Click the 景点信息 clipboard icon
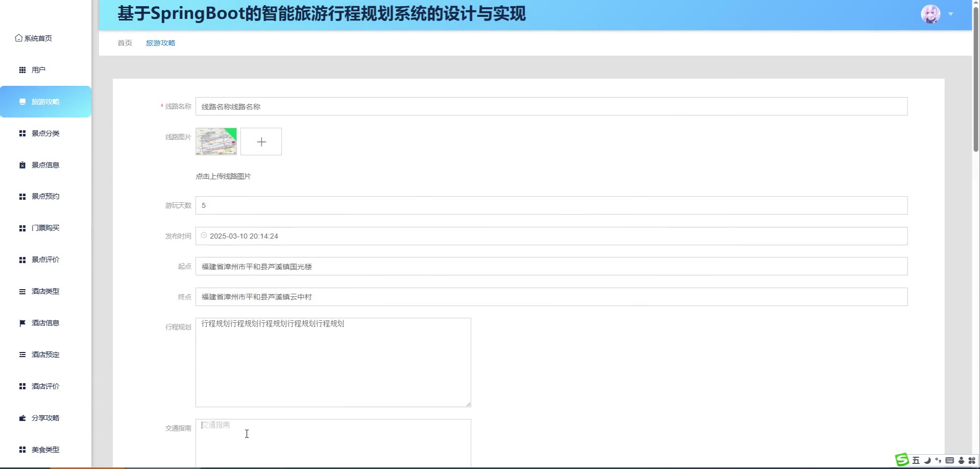 [x=22, y=165]
